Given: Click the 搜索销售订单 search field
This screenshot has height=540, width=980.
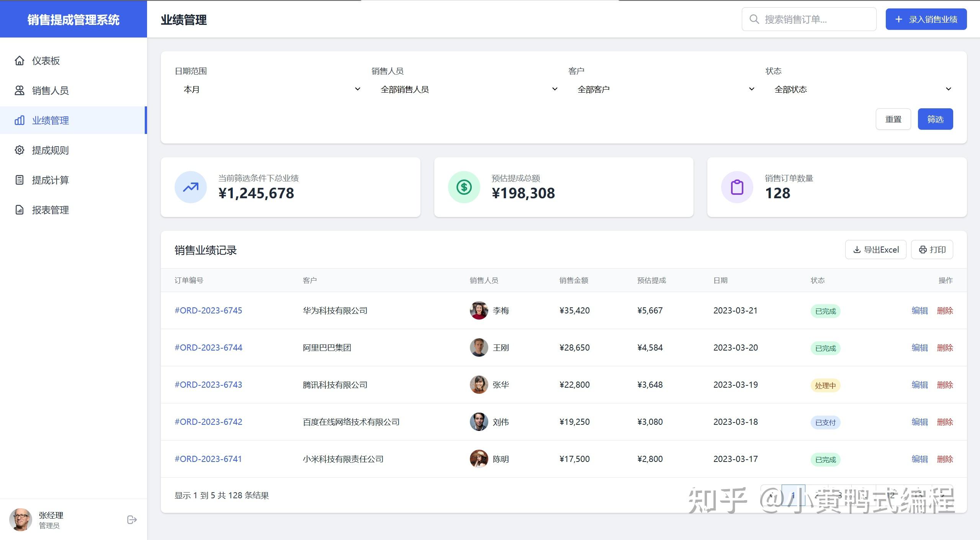Looking at the screenshot, I should point(816,19).
